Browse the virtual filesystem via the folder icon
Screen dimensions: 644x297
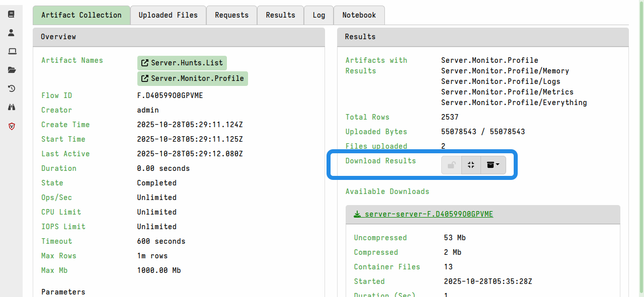tap(11, 70)
